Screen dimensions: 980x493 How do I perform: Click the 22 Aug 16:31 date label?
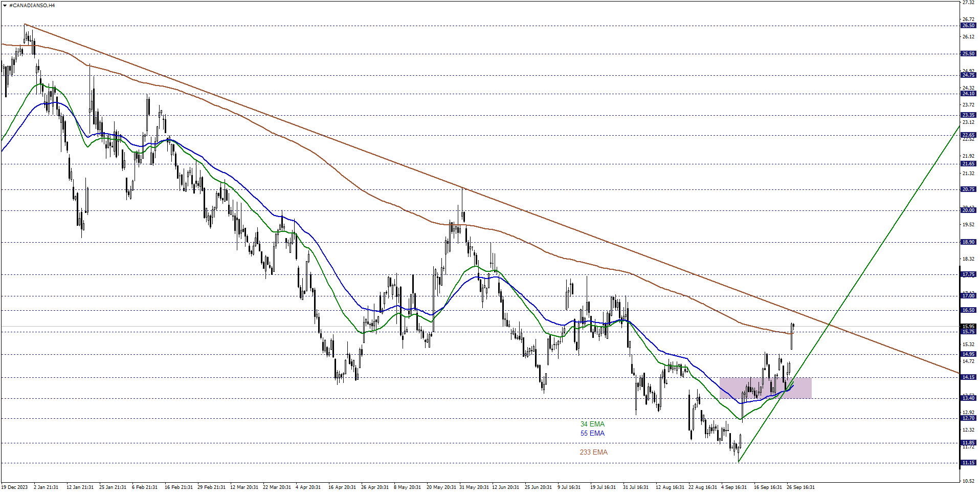click(x=703, y=487)
